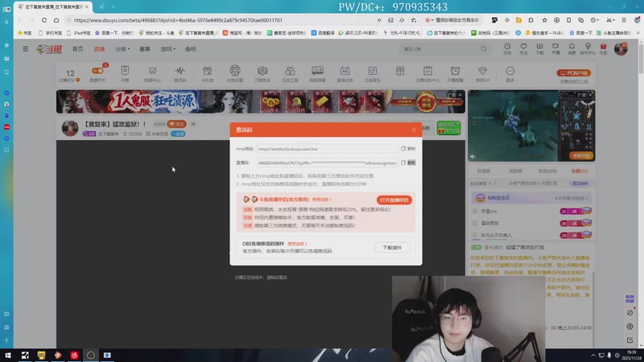Image resolution: width=644 pixels, height=362 pixels.
Task: Expand the 游戏 dropdown menu
Action: [167, 49]
